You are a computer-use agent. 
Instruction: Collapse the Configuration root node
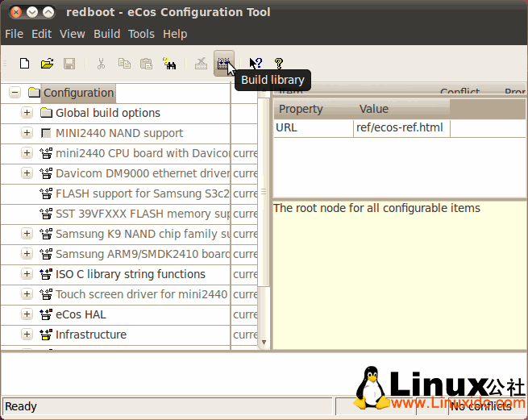15,93
